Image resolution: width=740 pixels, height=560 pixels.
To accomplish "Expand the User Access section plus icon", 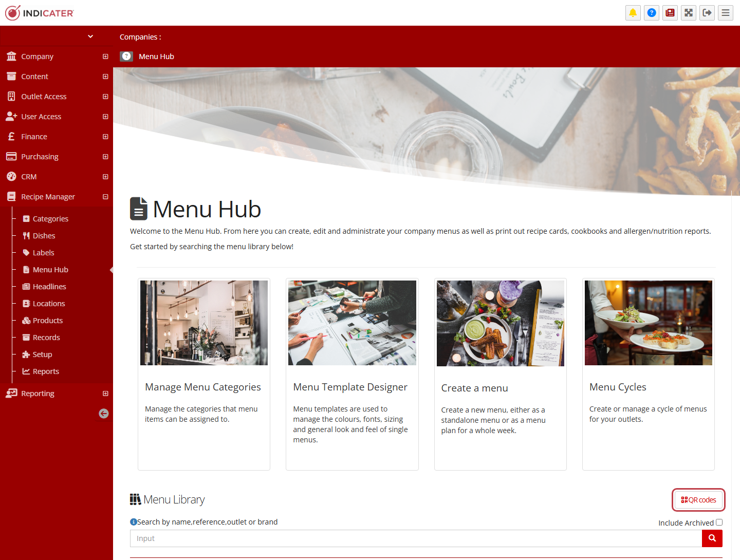I will tap(105, 117).
